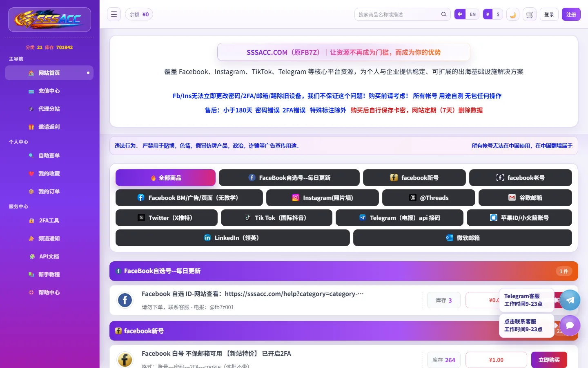Image resolution: width=588 pixels, height=368 pixels.
Task: Open 充值中心 in sidebar
Action: pyautogui.click(x=49, y=91)
